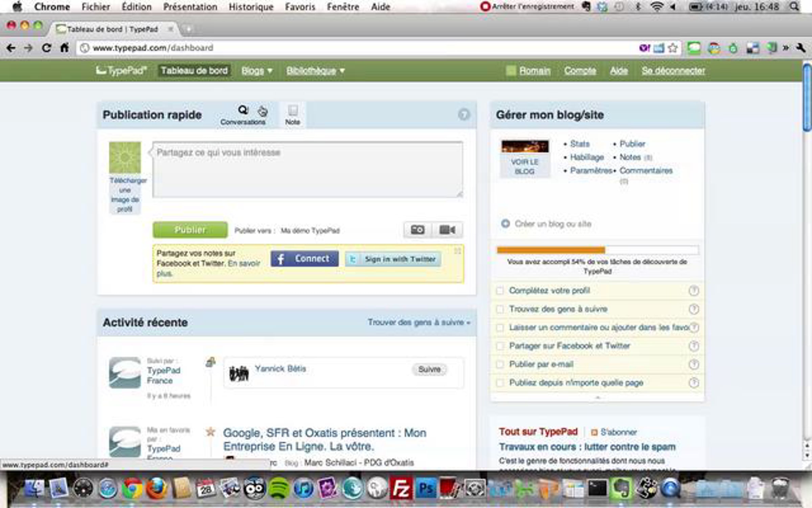Click the bookmark star in the address bar

pos(673,48)
